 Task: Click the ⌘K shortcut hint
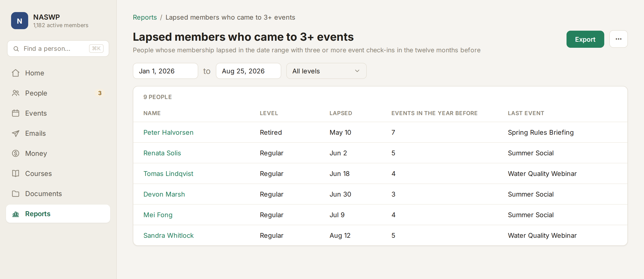96,49
